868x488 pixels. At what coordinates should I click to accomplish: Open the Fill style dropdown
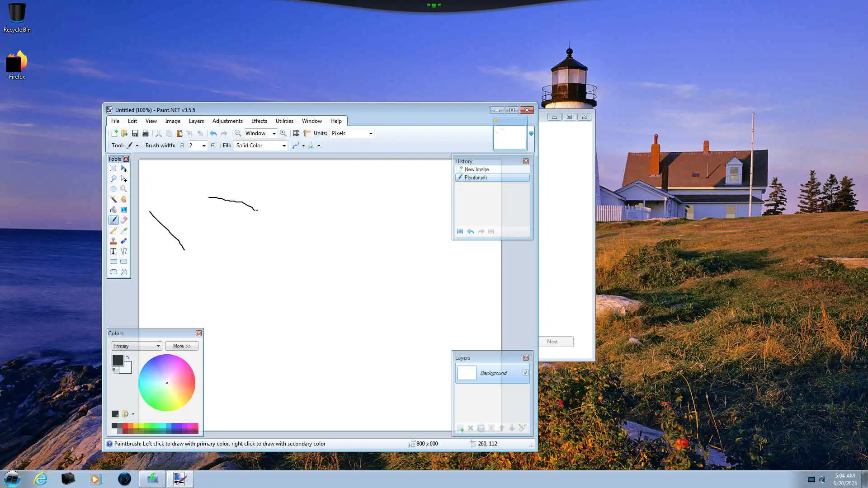pos(261,145)
